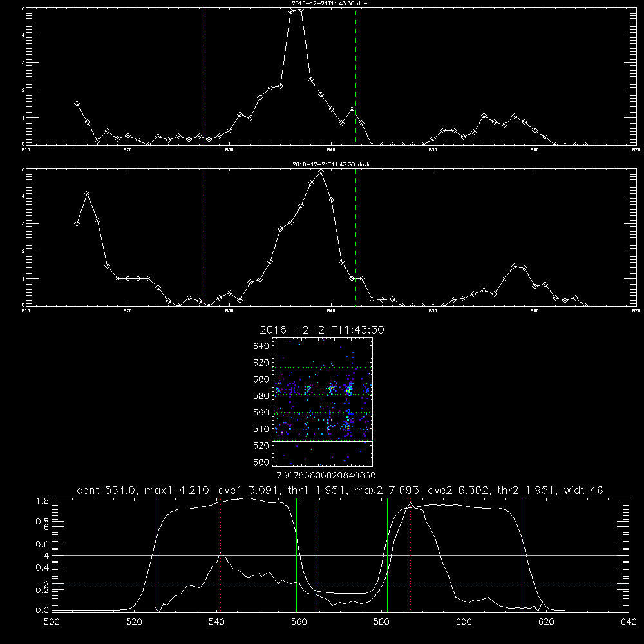The width and height of the screenshot is (644, 644).
Task: Click the 2016-12-21T11:43:30 title above the image
Action: (322, 330)
